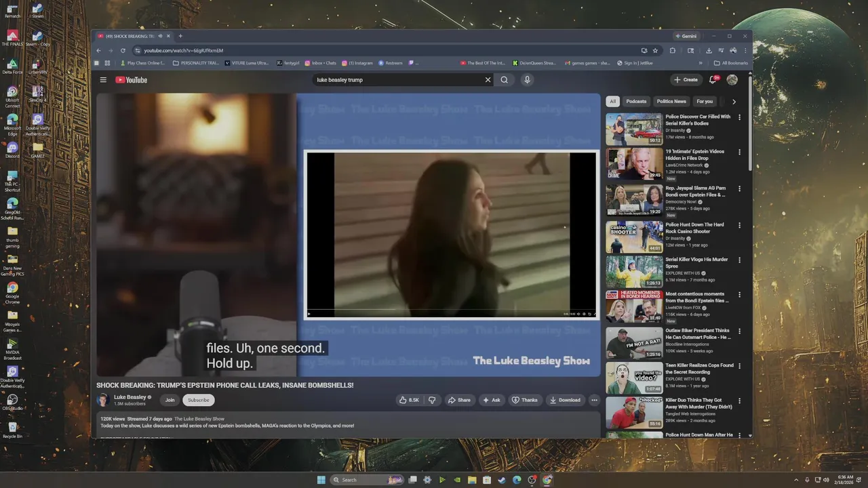Open Chrome extensions puzzle icon
This screenshot has height=488, width=868.
[x=673, y=50]
